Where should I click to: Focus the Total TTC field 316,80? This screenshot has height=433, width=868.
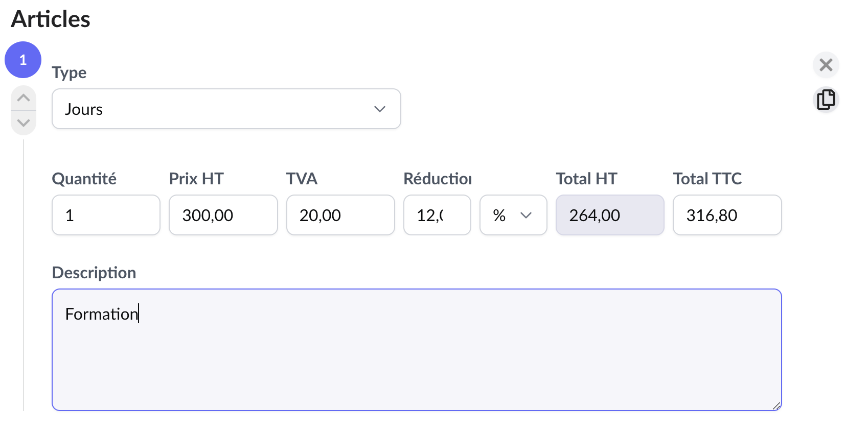point(727,215)
